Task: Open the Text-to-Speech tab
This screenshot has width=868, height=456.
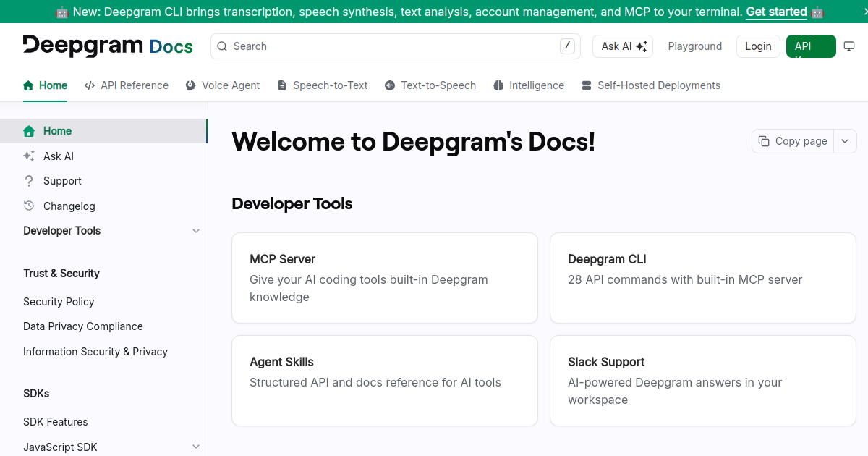Action: click(430, 85)
